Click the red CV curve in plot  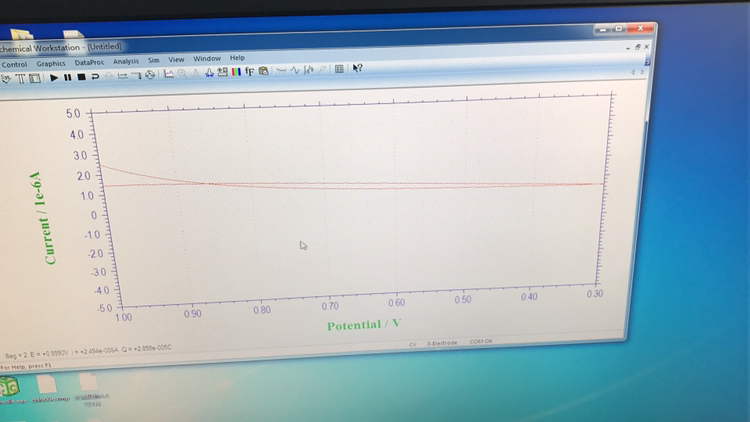[354, 183]
